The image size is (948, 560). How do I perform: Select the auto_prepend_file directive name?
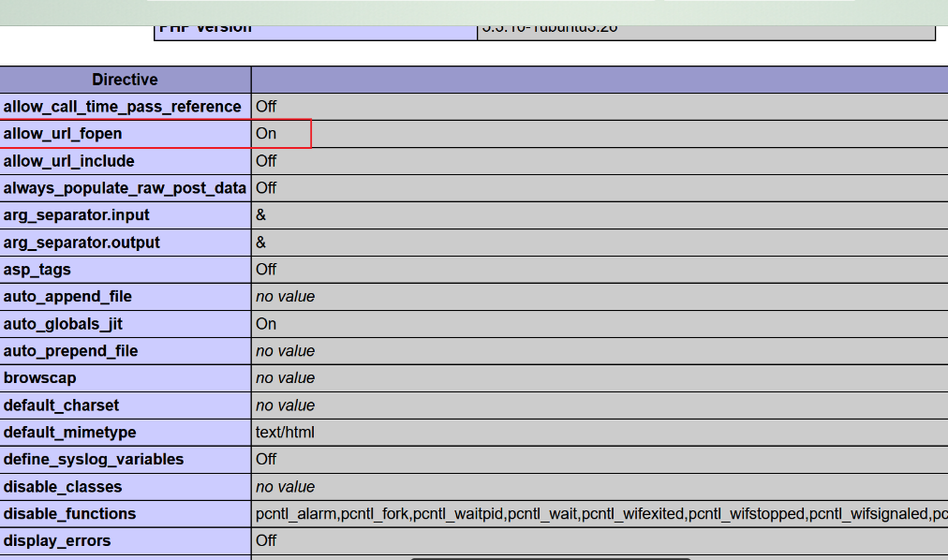point(70,351)
